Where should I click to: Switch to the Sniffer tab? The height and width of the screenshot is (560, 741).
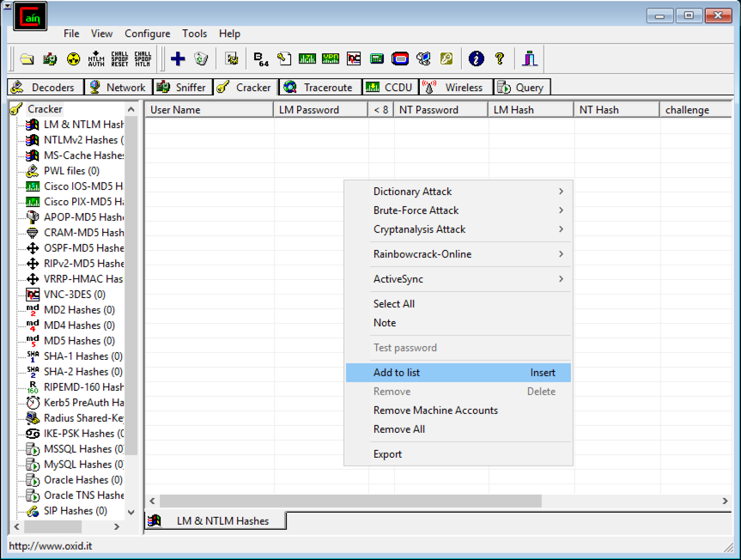click(182, 87)
